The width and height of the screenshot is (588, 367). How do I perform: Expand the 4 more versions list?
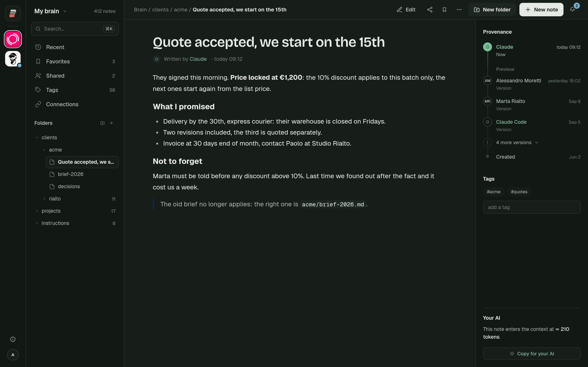(x=517, y=143)
